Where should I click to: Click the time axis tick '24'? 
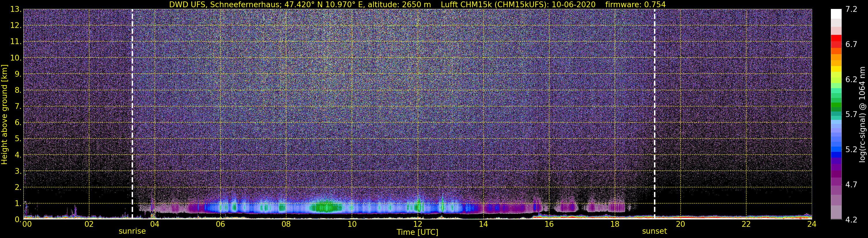812,224
